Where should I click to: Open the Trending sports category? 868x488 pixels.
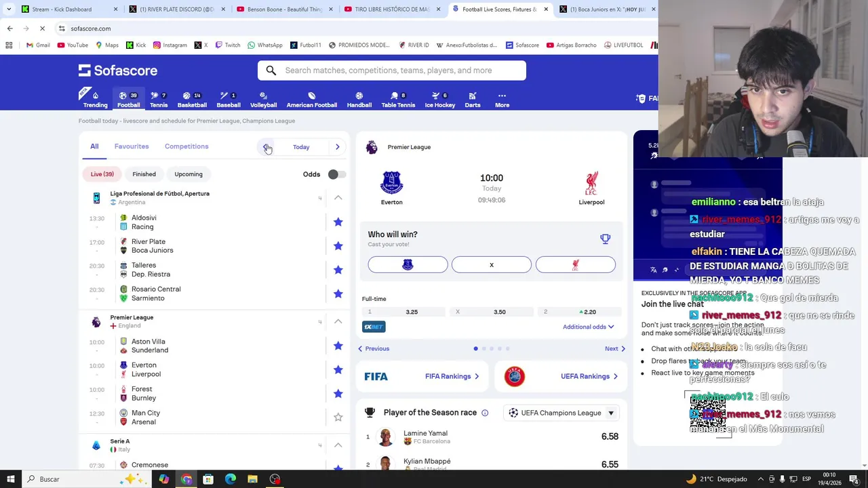coord(95,99)
